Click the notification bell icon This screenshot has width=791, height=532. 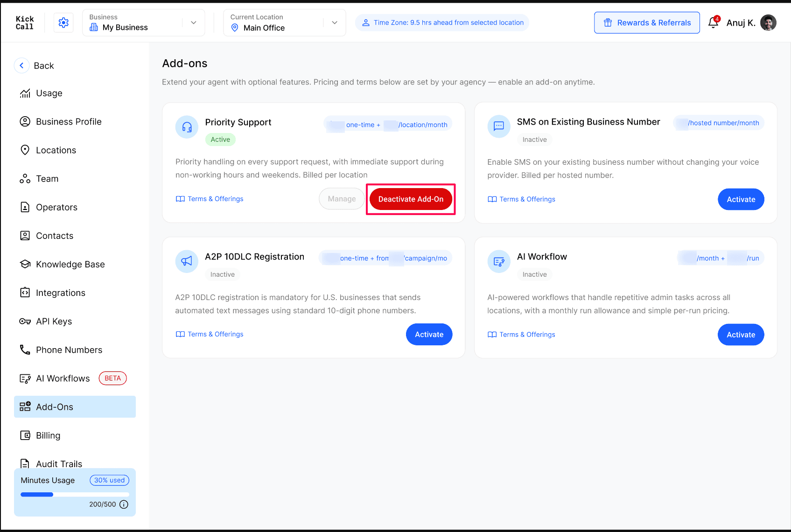(x=713, y=22)
